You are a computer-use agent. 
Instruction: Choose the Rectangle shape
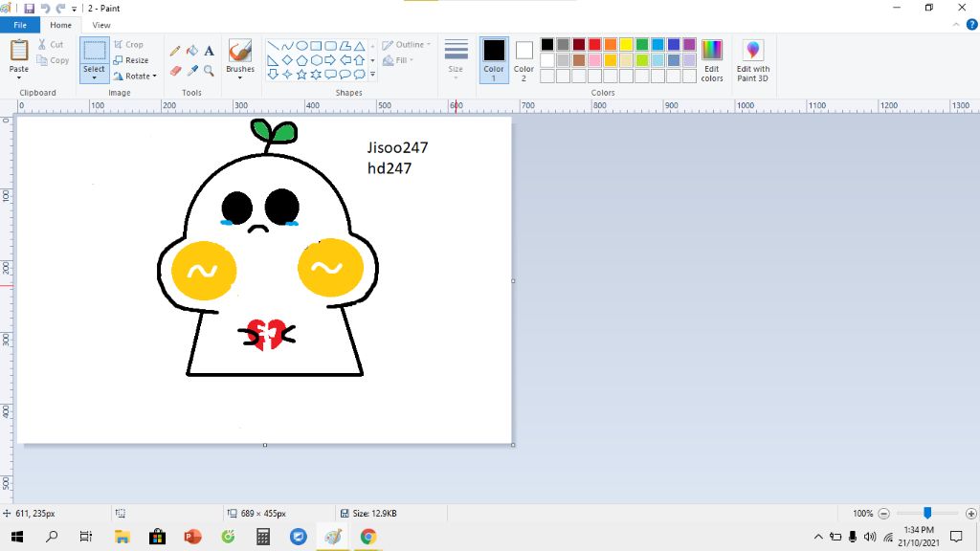(x=316, y=46)
